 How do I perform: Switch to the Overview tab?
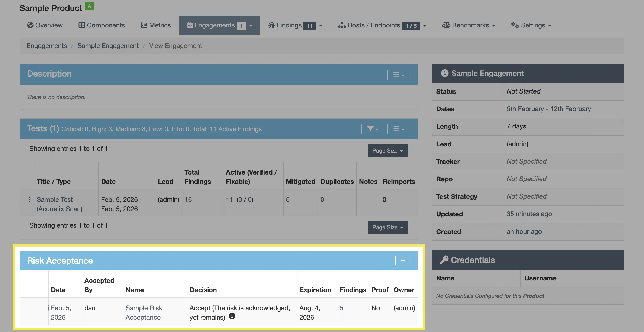[x=45, y=25]
